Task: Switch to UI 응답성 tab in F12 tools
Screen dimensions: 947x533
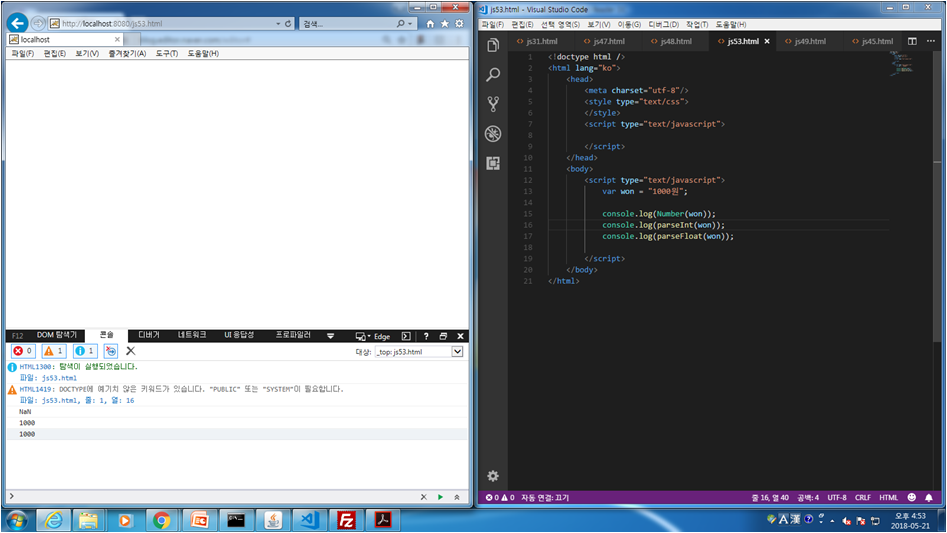Action: 239,335
